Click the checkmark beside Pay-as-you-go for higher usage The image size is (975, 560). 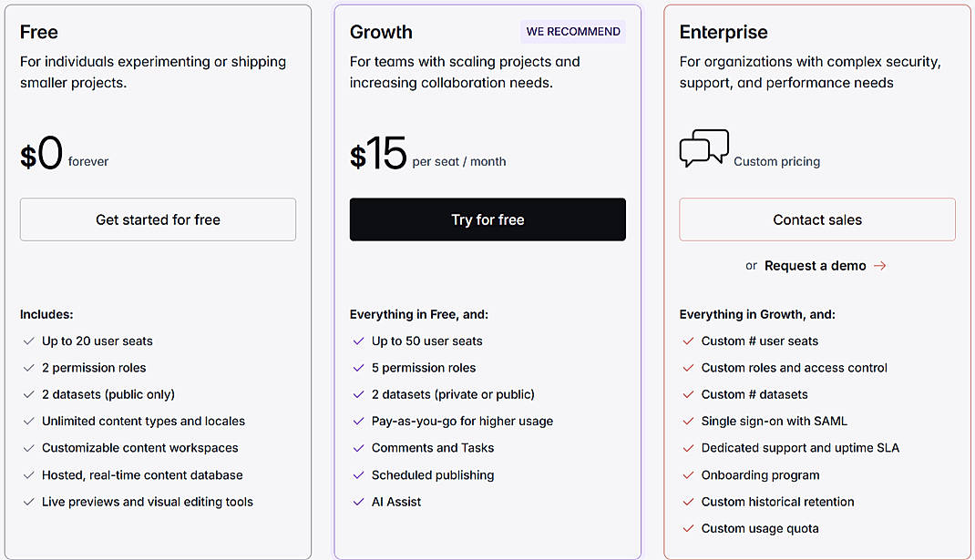pyautogui.click(x=357, y=421)
